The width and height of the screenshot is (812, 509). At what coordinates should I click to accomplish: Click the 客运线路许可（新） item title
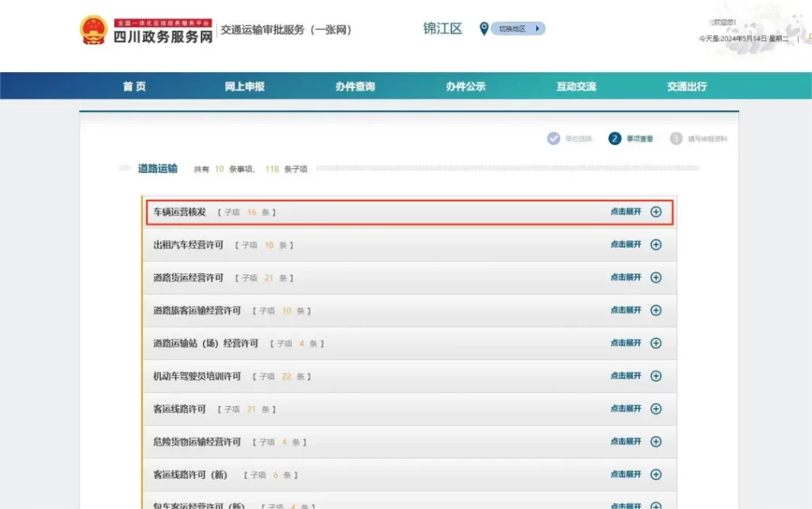(190, 475)
